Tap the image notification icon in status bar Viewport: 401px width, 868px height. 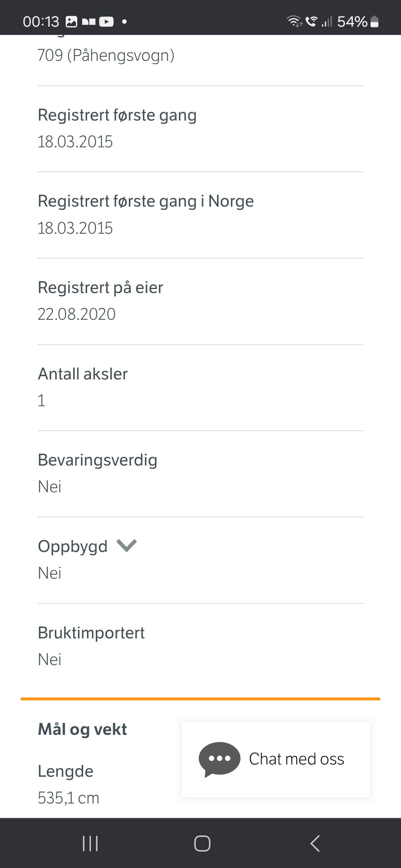tap(72, 21)
